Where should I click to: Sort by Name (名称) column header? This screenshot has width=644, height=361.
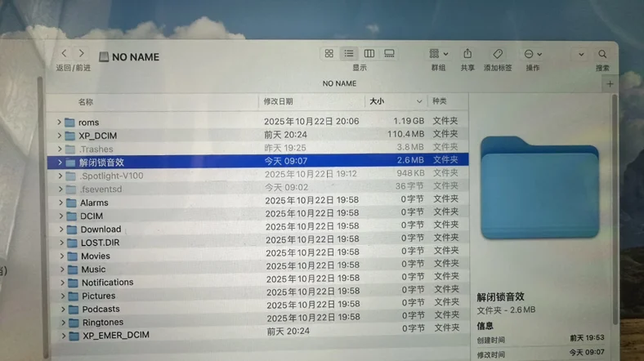tap(86, 102)
